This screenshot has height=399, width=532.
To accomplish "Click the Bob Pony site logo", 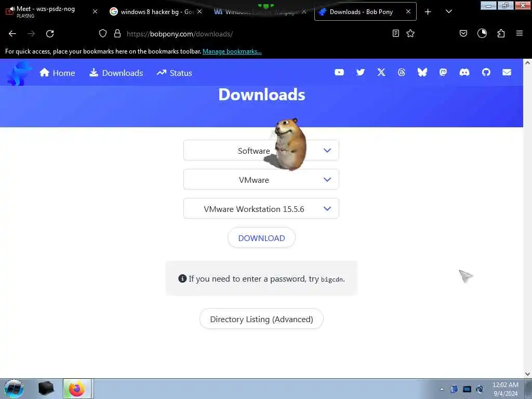I will [19, 73].
